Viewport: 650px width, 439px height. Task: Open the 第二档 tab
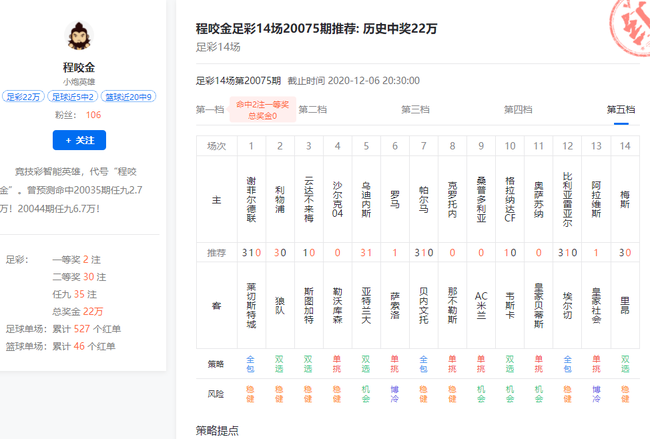pyautogui.click(x=313, y=109)
